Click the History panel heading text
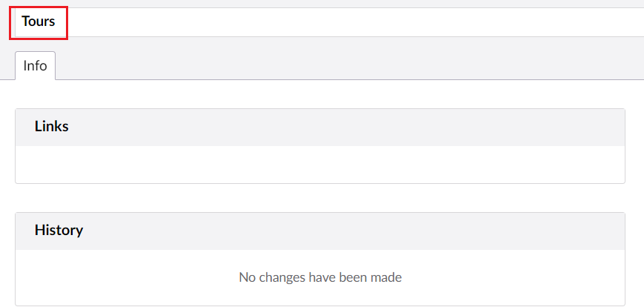Screen dimensions: 644x307 click(x=59, y=231)
